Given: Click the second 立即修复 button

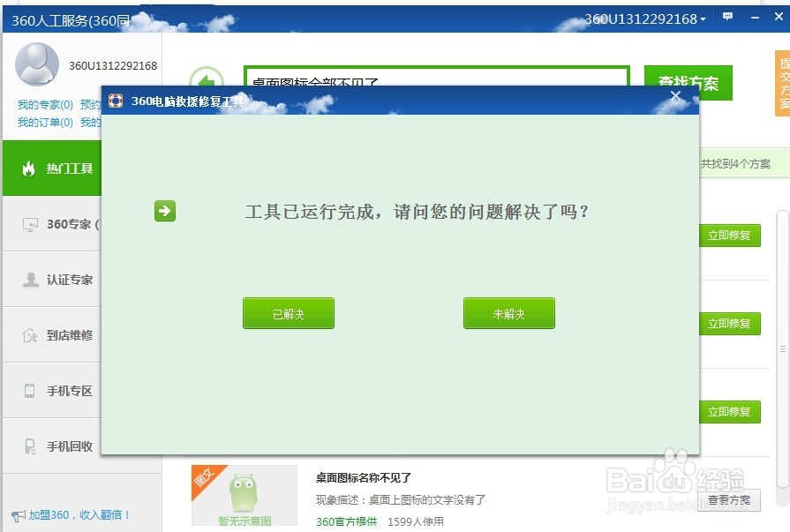Looking at the screenshot, I should click(729, 324).
